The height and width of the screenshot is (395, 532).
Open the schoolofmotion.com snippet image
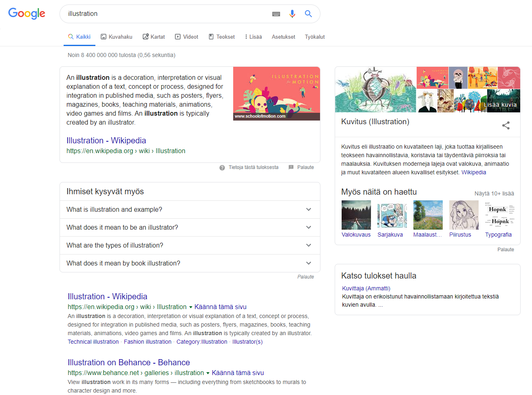pyautogui.click(x=276, y=94)
